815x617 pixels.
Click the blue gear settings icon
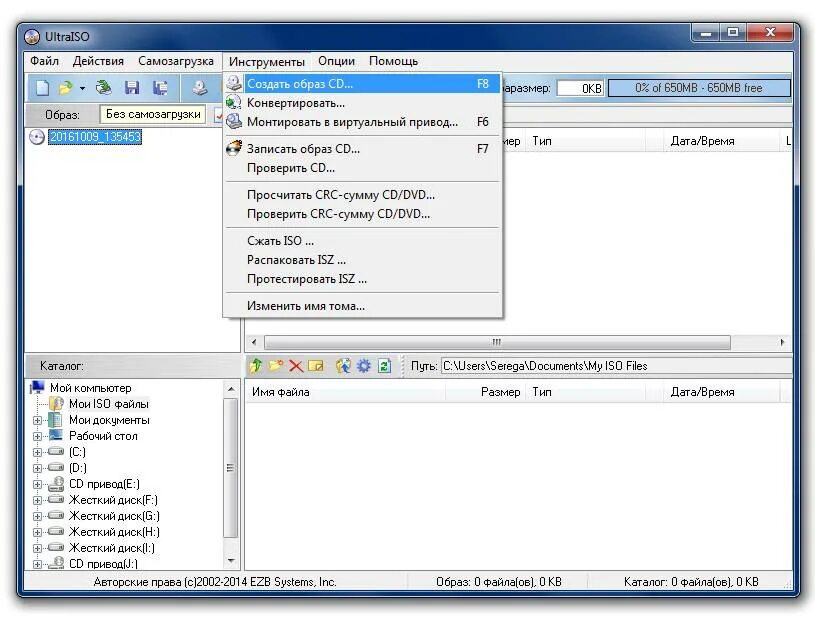click(x=364, y=366)
